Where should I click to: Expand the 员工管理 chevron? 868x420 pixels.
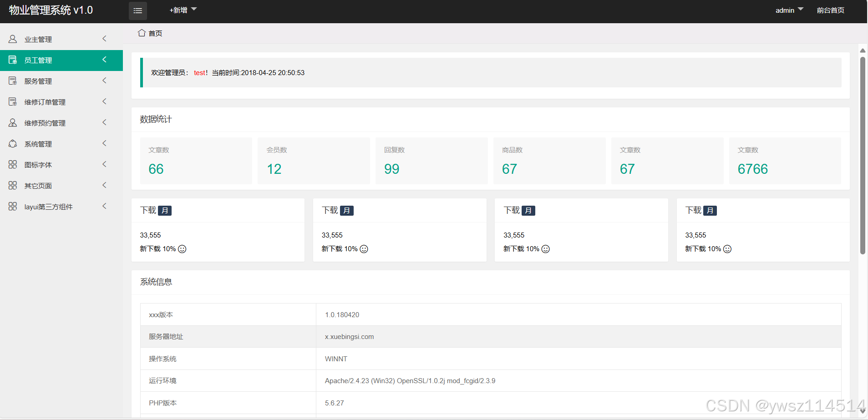click(104, 60)
